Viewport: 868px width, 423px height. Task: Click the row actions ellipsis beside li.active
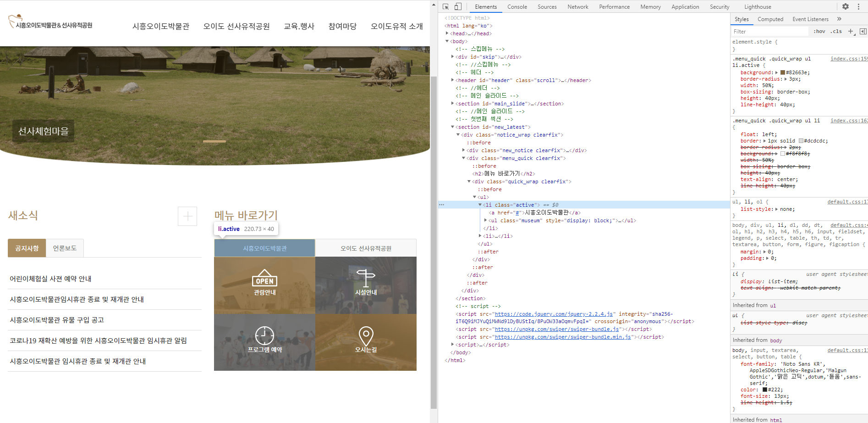(x=442, y=205)
